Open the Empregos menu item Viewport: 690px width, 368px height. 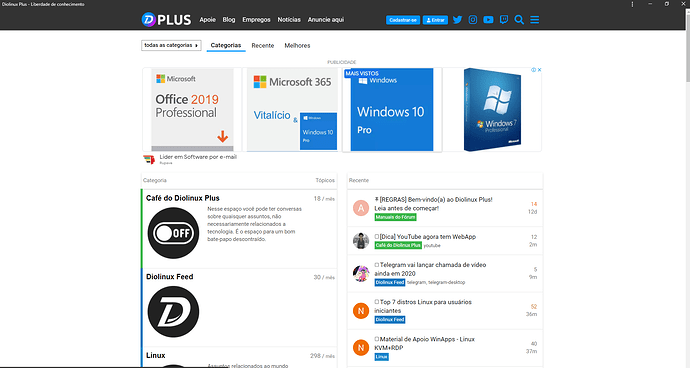pyautogui.click(x=256, y=20)
